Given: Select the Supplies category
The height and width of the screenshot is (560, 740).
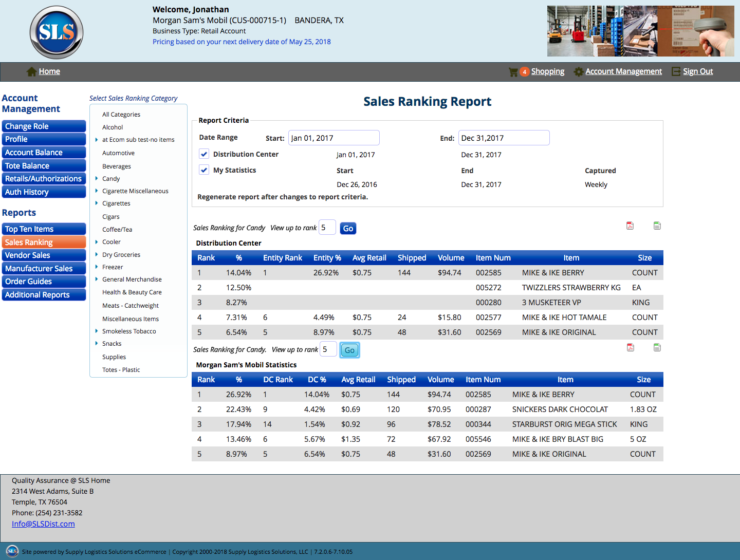Looking at the screenshot, I should [114, 357].
